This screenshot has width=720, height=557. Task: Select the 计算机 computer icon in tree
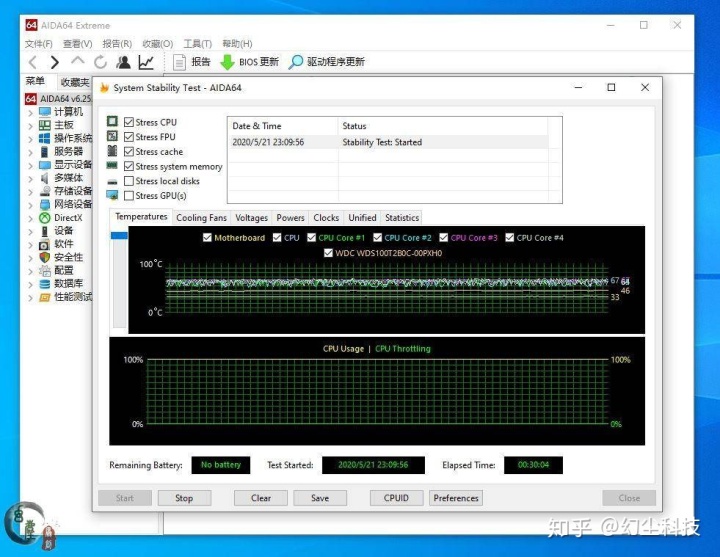click(45, 112)
